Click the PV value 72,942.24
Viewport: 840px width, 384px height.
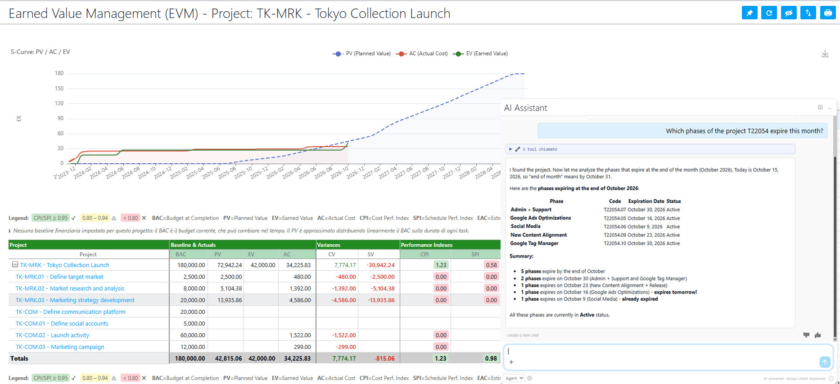pos(229,265)
